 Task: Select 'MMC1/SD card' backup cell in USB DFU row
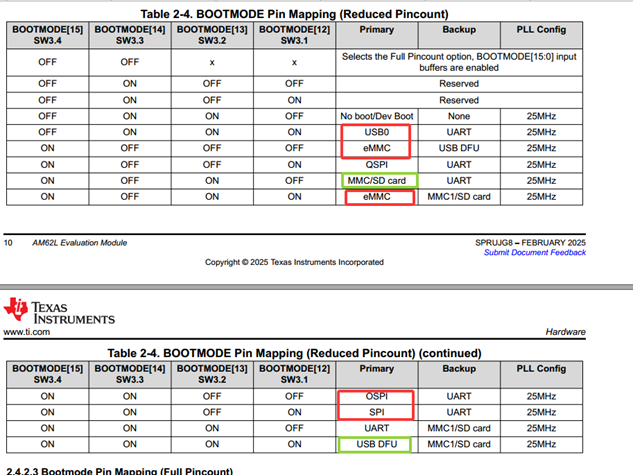point(459,444)
